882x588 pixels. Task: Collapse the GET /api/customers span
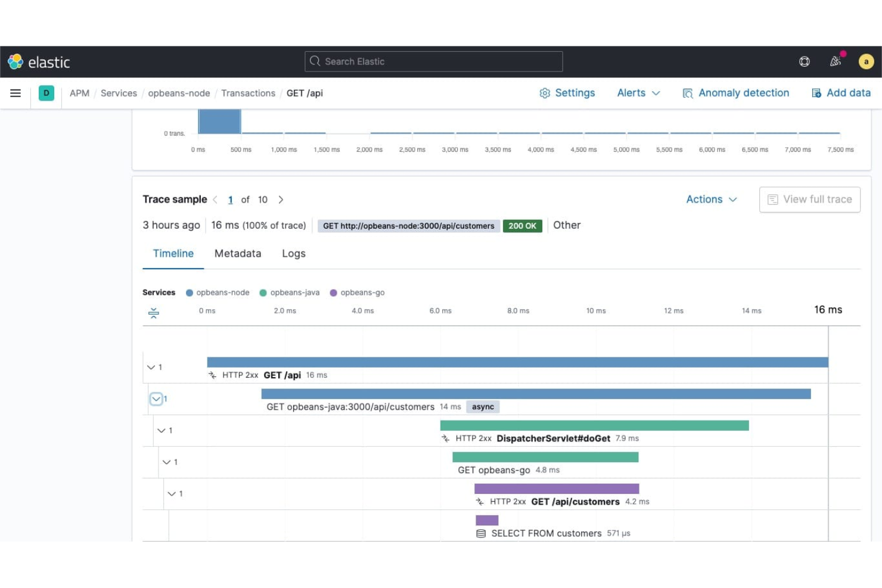pyautogui.click(x=172, y=494)
